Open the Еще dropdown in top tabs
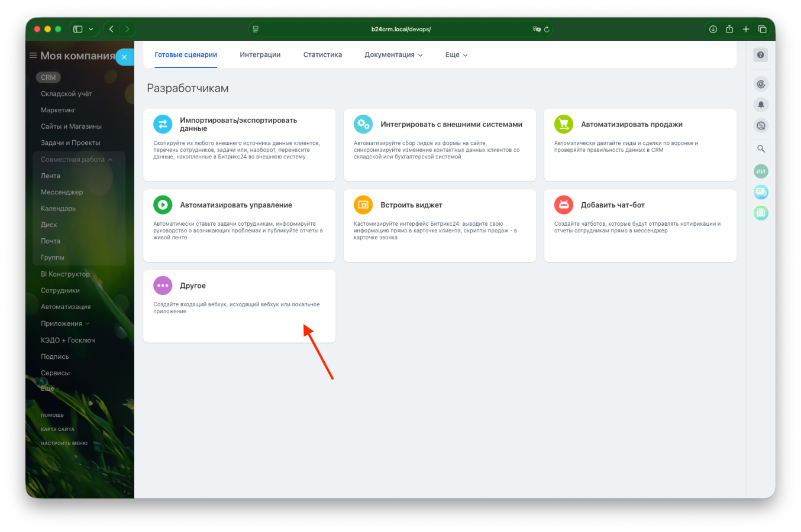Screen dimensions: 801x532 tap(456, 55)
